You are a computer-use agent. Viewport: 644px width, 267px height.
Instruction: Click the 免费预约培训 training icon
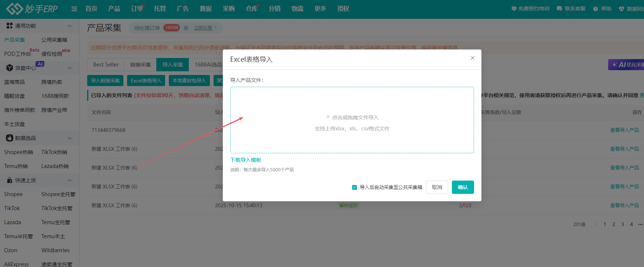[x=514, y=9]
